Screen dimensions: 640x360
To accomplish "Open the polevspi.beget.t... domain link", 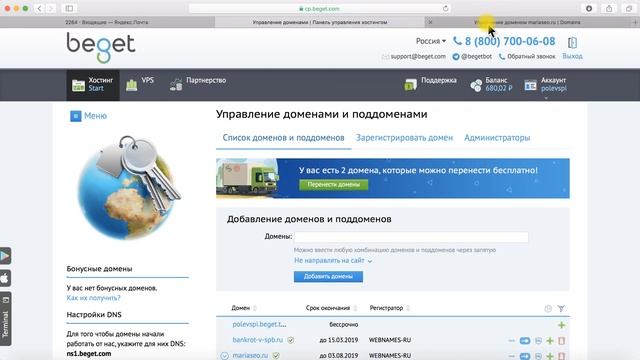I will (x=259, y=324).
